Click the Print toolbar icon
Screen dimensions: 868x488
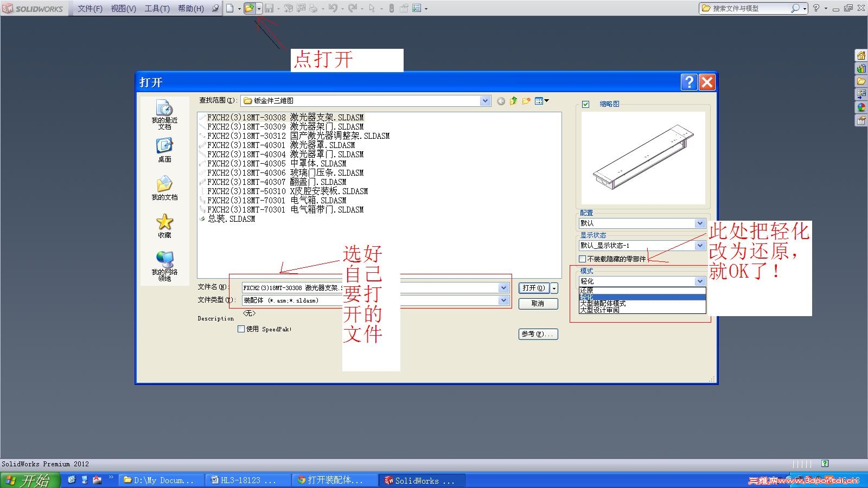coord(313,8)
